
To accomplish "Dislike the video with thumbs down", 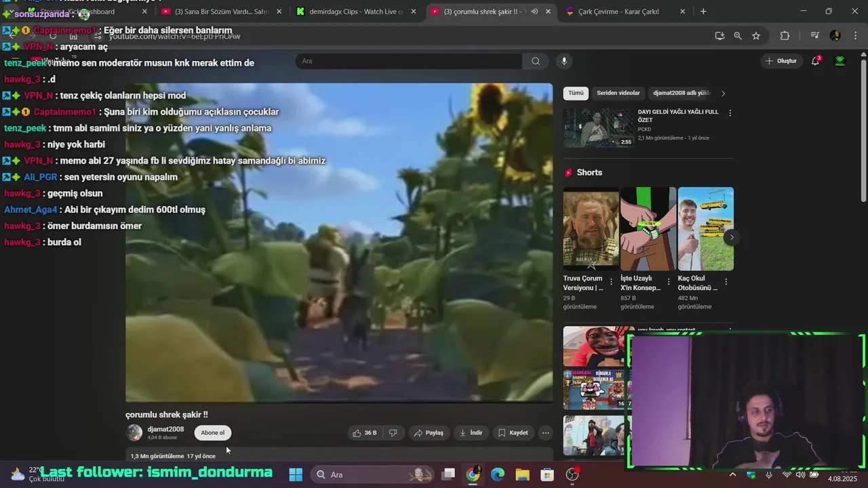I will pyautogui.click(x=393, y=432).
